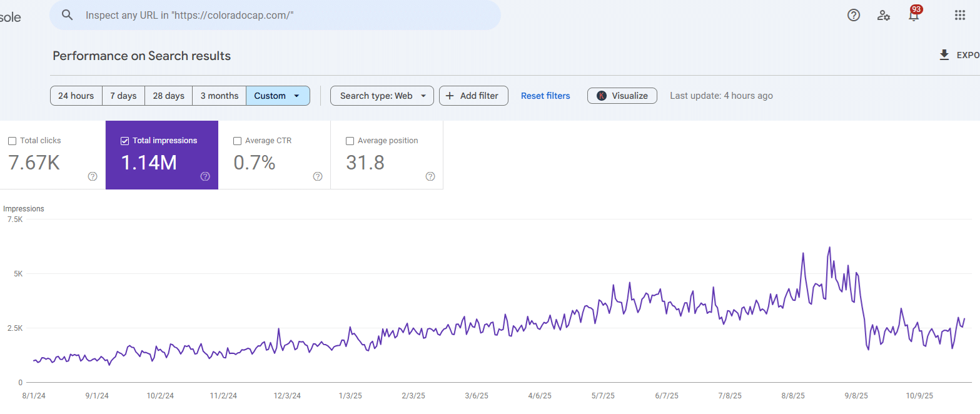
Task: Click the Reset filters link
Action: (545, 96)
